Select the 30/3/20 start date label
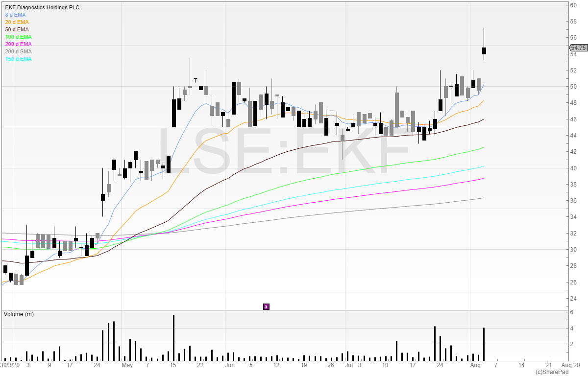The image size is (588, 376). coord(10,365)
